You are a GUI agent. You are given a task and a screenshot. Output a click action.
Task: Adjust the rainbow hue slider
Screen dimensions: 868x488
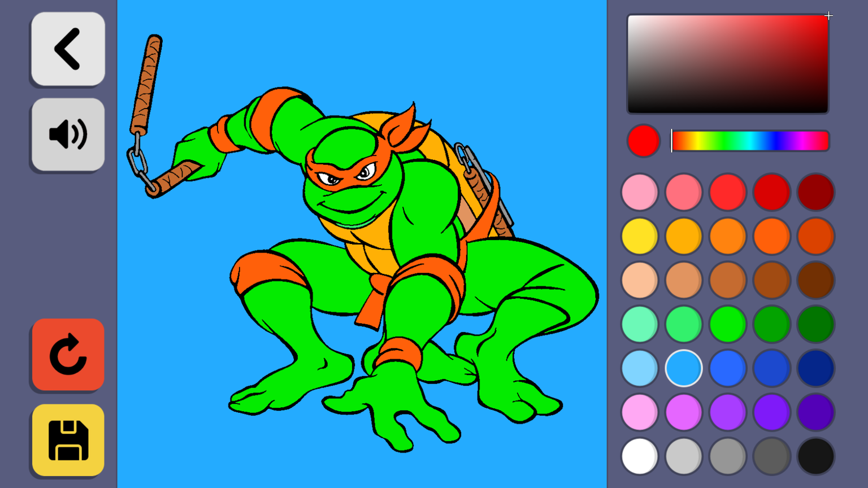[750, 141]
